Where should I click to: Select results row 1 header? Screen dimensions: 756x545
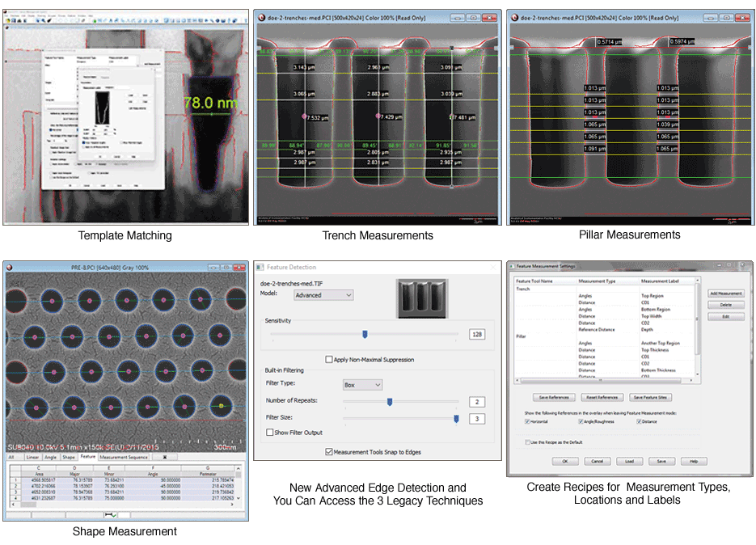coord(15,480)
